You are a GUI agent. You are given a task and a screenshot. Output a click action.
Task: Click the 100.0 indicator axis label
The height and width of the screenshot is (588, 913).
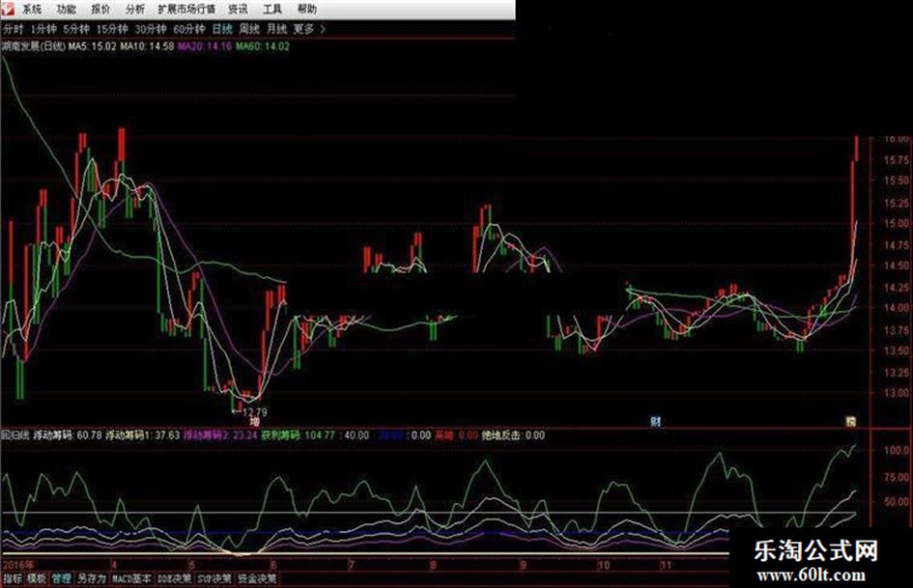pos(897,450)
